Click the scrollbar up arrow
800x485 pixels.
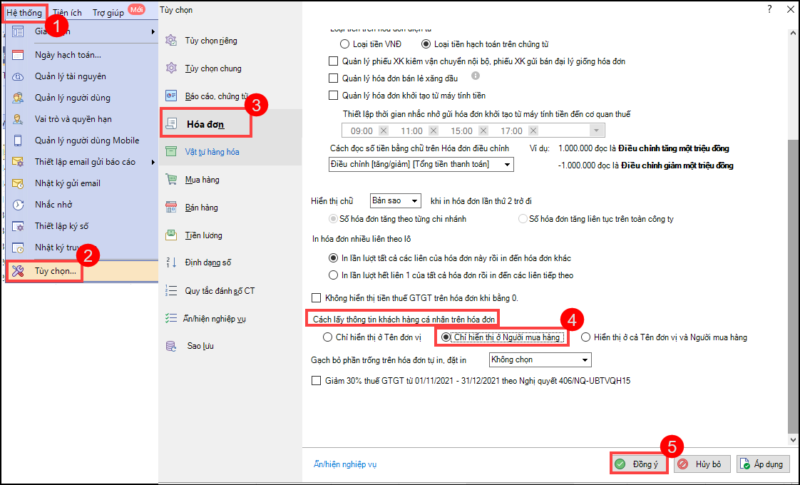coord(793,33)
